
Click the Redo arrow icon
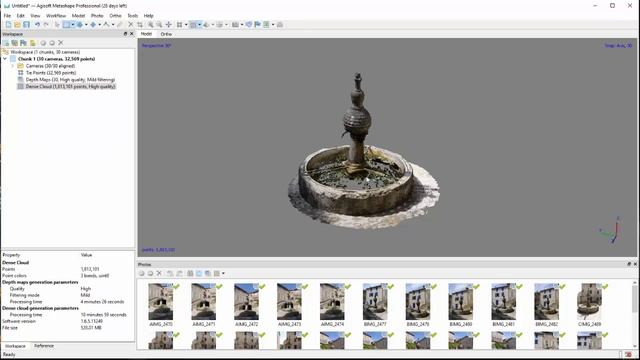(46, 25)
